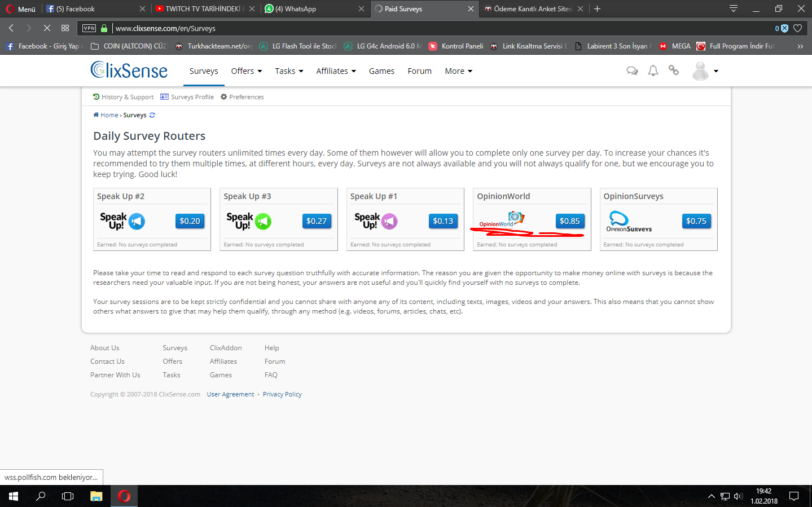Image resolution: width=812 pixels, height=507 pixels.
Task: Open Games in the navigation bar
Action: pos(381,71)
